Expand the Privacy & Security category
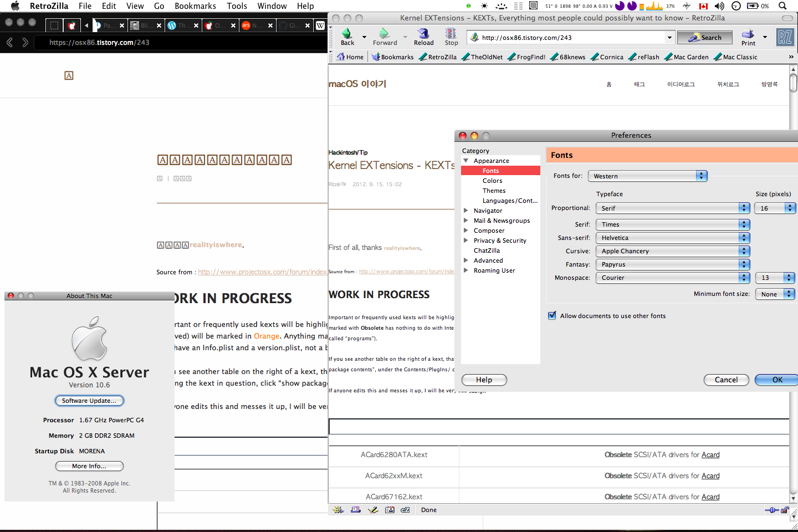This screenshot has width=798, height=532. 466,241
